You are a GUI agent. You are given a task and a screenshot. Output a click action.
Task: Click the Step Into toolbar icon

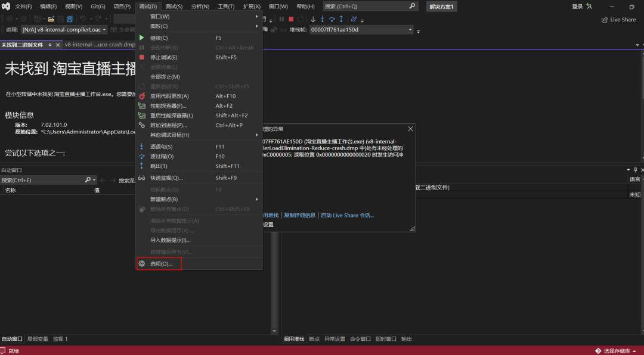323,19
